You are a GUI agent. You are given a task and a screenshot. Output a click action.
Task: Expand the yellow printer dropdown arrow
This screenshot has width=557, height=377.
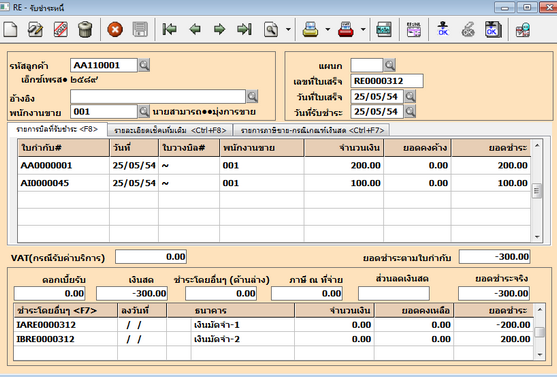pos(328,29)
